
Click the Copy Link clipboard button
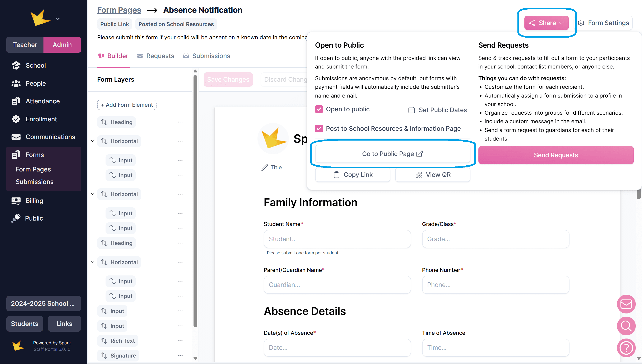pyautogui.click(x=353, y=175)
